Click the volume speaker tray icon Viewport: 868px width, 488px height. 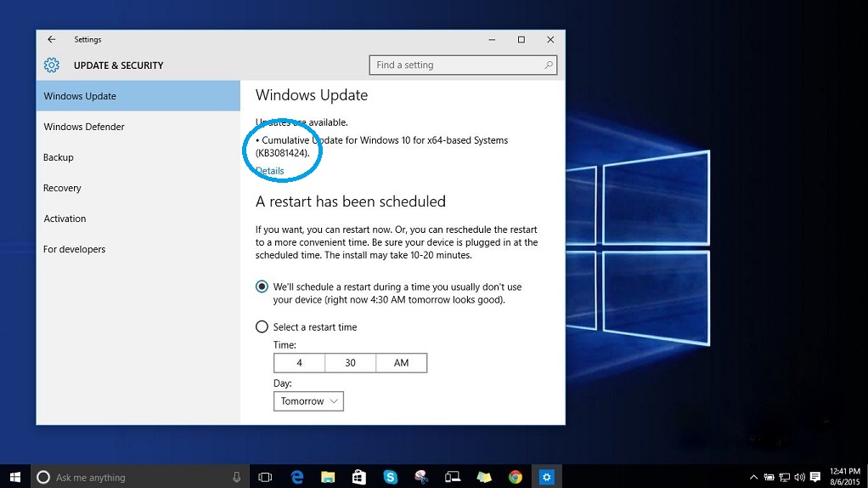(799, 477)
